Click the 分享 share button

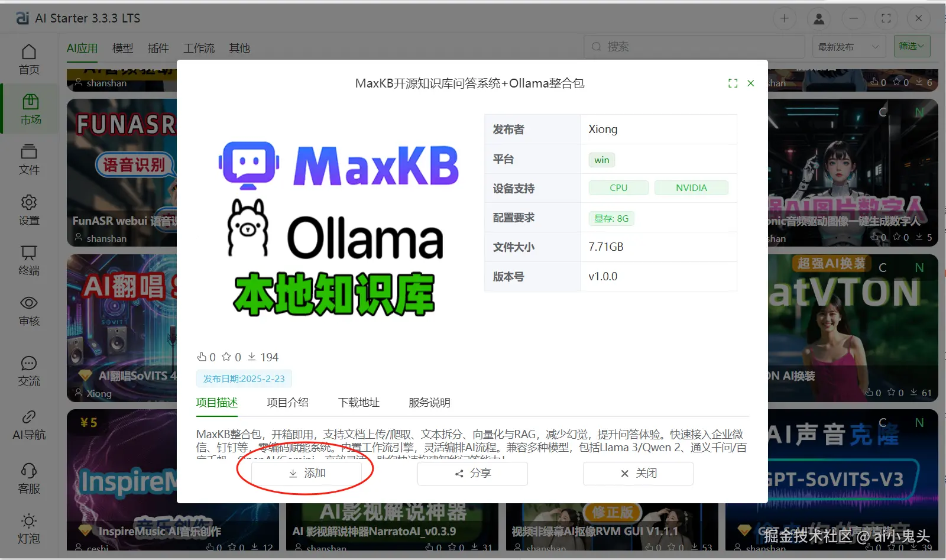tap(472, 473)
